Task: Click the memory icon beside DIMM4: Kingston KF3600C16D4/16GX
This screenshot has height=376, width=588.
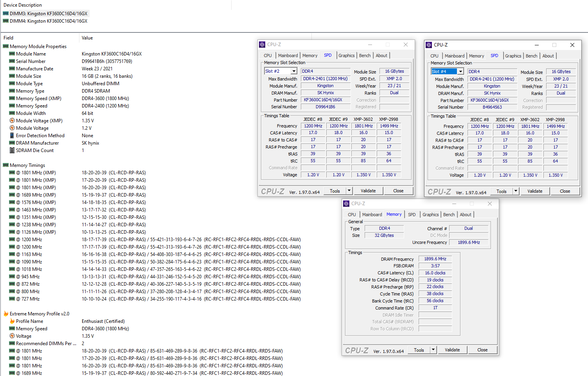Action: 5,21
